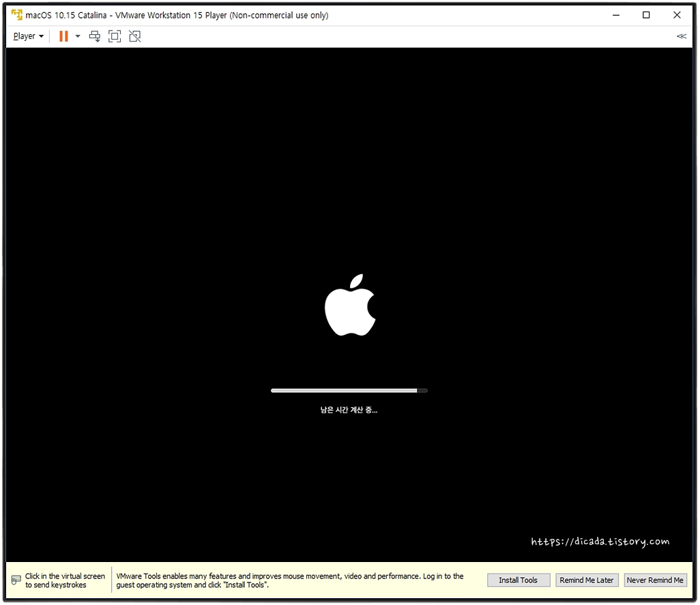Toggle Unity mode icon

coord(135,36)
